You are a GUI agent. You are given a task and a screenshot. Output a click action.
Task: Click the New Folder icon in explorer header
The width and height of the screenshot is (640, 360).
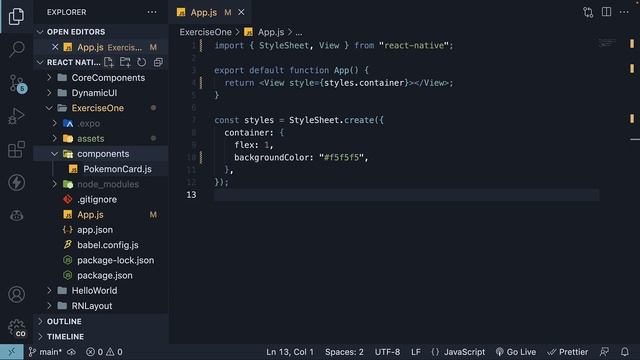125,62
